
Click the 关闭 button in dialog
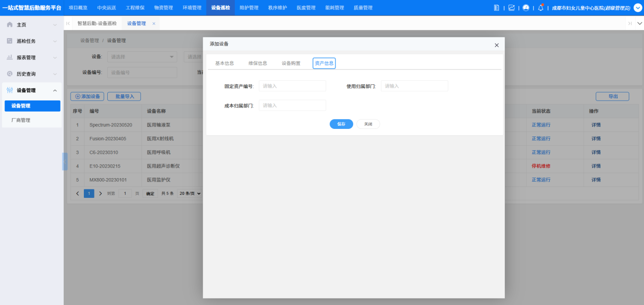368,124
